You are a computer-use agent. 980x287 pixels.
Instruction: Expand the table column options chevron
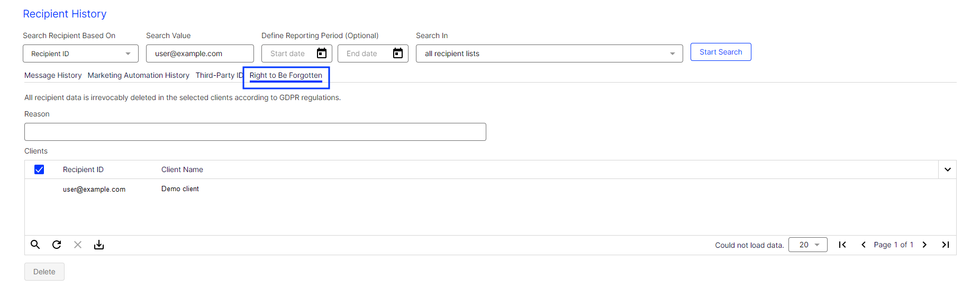(x=948, y=169)
